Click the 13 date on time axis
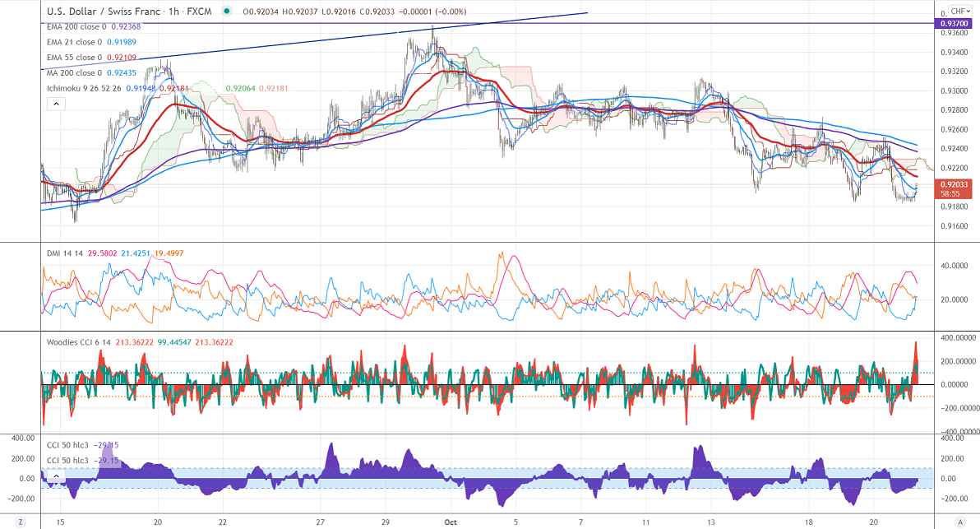Viewport: 980px width, 529px height. [711, 522]
